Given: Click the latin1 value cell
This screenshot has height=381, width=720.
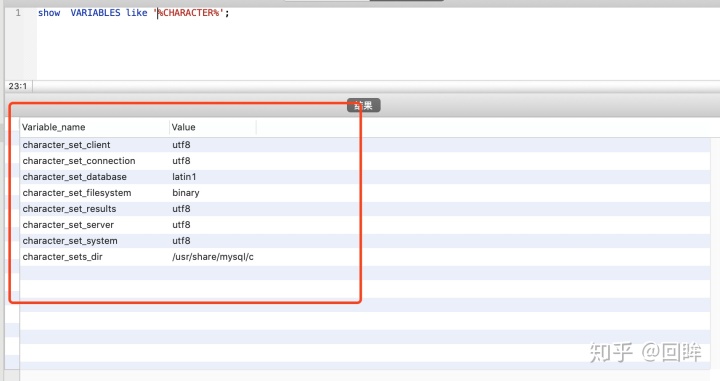Looking at the screenshot, I should coord(184,177).
